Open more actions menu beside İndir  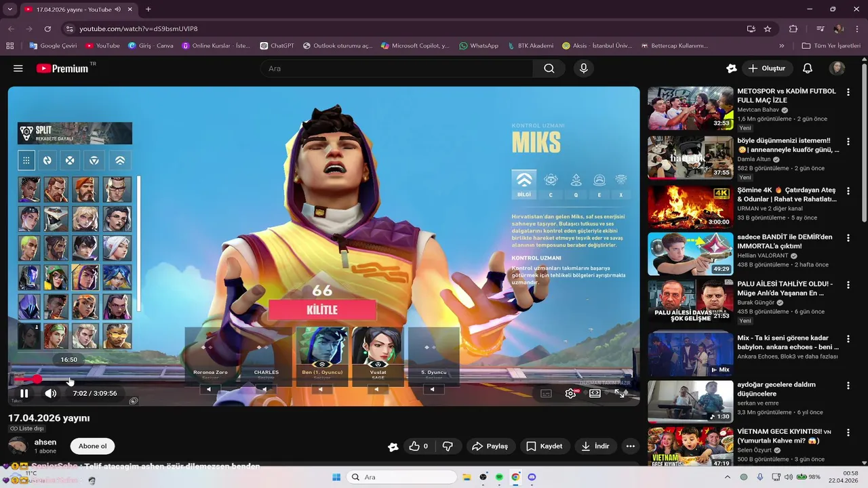(x=631, y=446)
